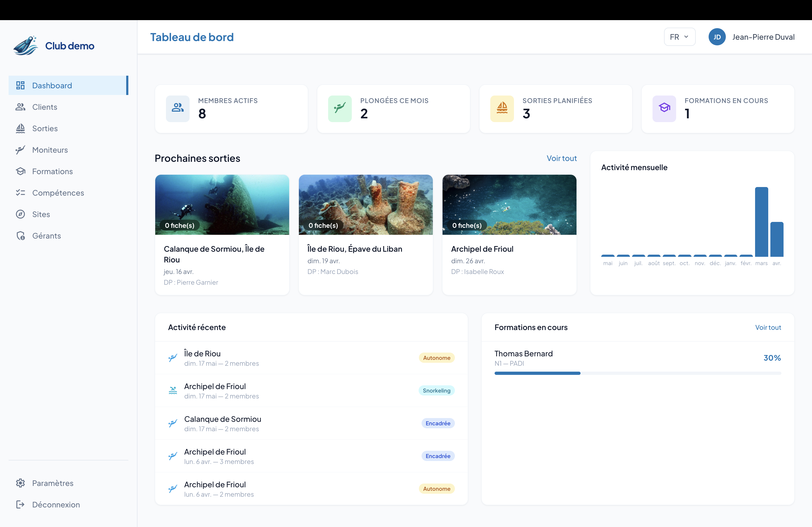Click the Membres actifs people icon
812x527 pixels.
(x=177, y=108)
